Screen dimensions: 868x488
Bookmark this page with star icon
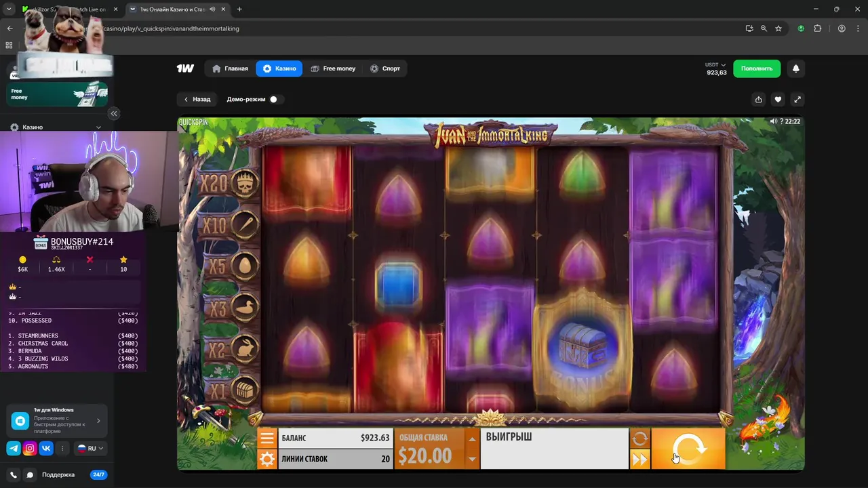point(778,28)
